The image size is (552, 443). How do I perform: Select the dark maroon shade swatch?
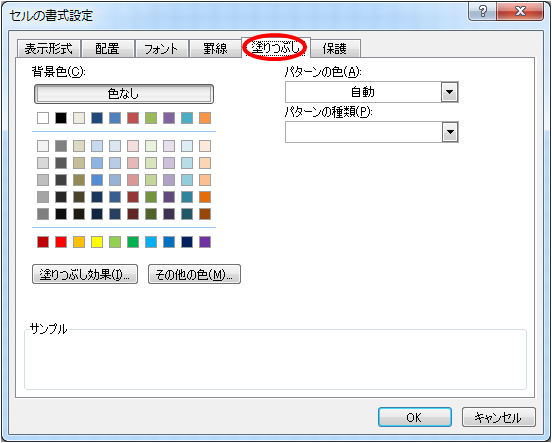point(133,214)
